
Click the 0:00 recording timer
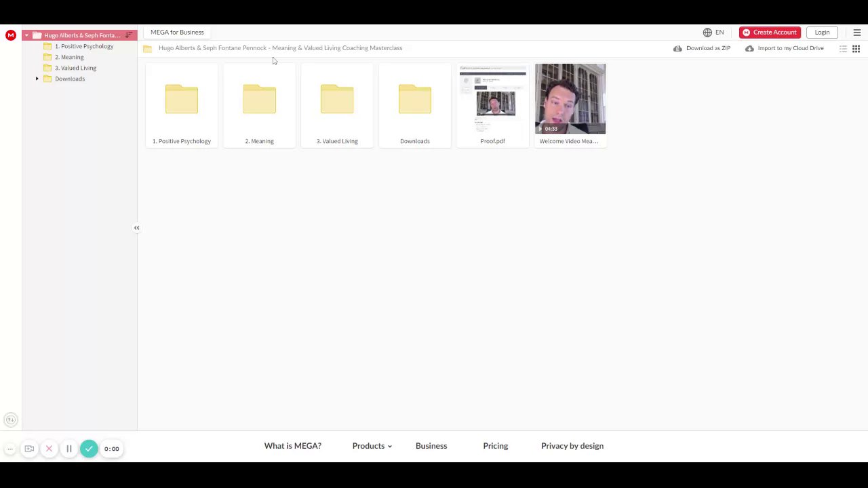tap(112, 449)
